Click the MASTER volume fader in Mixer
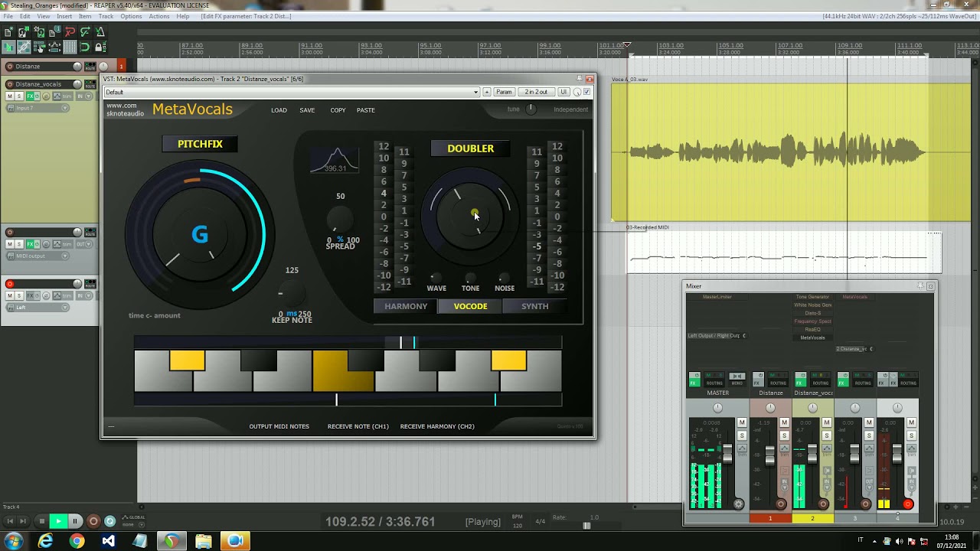The image size is (980, 551). (x=727, y=454)
